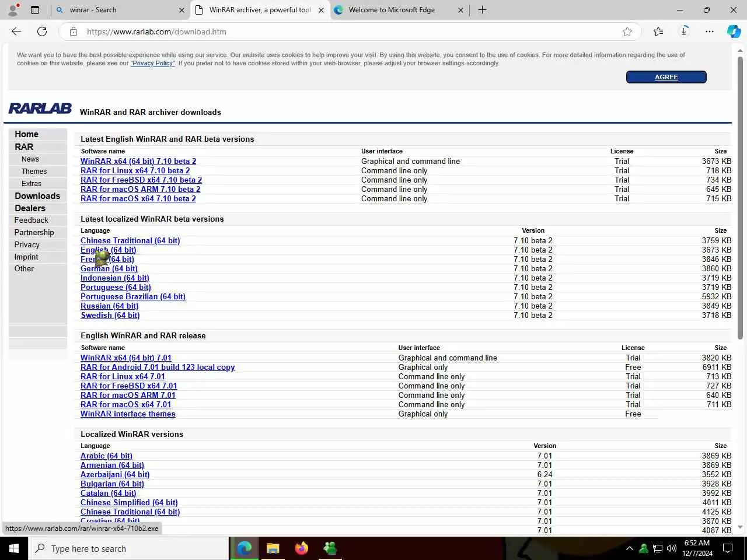Click the volume tray icon

click(672, 548)
